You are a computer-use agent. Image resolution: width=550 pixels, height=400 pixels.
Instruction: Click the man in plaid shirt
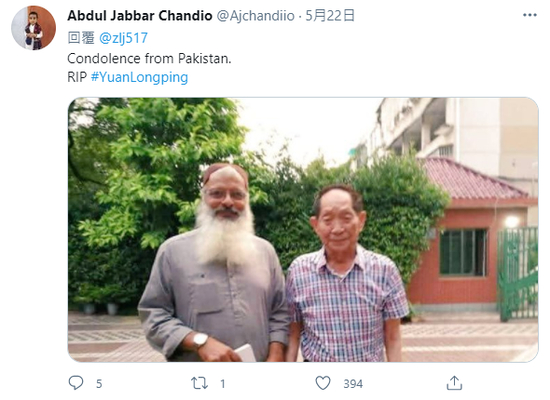[x=347, y=274]
